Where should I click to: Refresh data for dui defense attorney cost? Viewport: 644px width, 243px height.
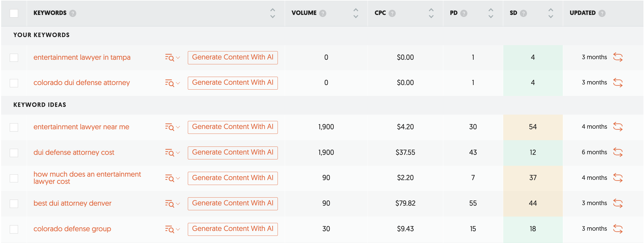618,152
